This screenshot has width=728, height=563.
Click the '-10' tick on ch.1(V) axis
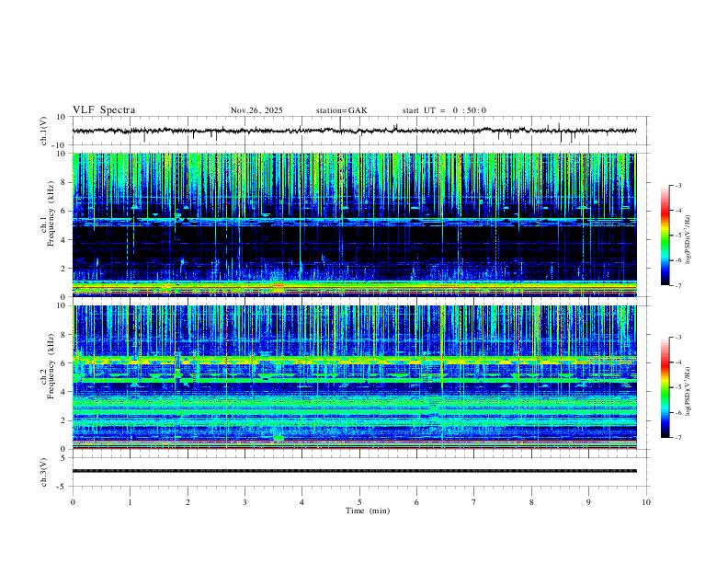(x=59, y=145)
